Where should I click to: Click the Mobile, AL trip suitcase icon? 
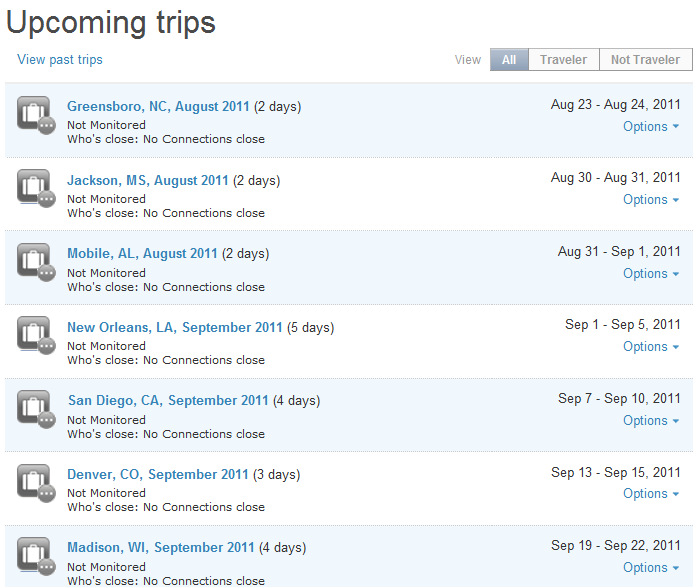click(35, 262)
